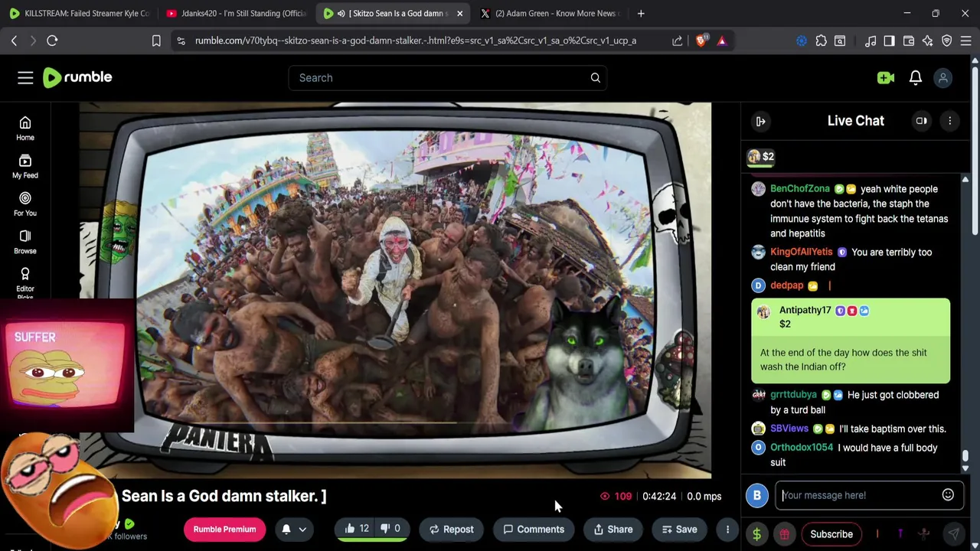This screenshot has width=980, height=551.
Task: Click the share page icon in address bar
Action: [x=677, y=41]
